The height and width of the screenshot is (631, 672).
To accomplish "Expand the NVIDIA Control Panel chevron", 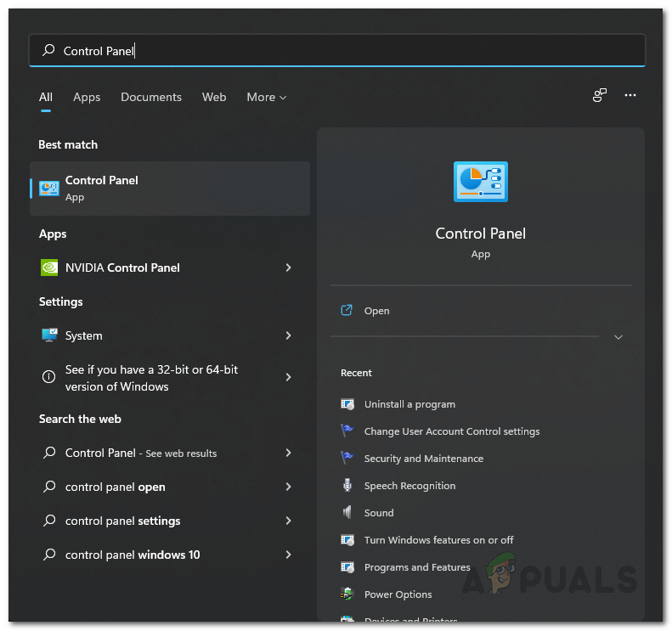I will click(x=289, y=268).
